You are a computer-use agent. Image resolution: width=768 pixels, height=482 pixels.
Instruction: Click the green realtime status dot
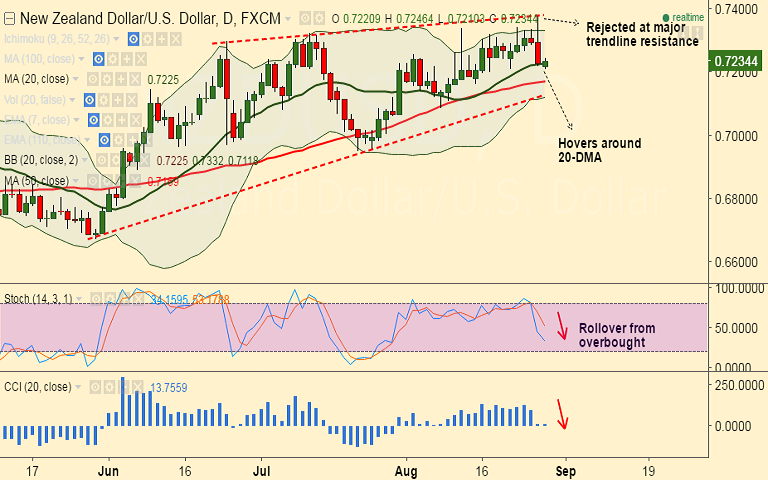[x=666, y=18]
